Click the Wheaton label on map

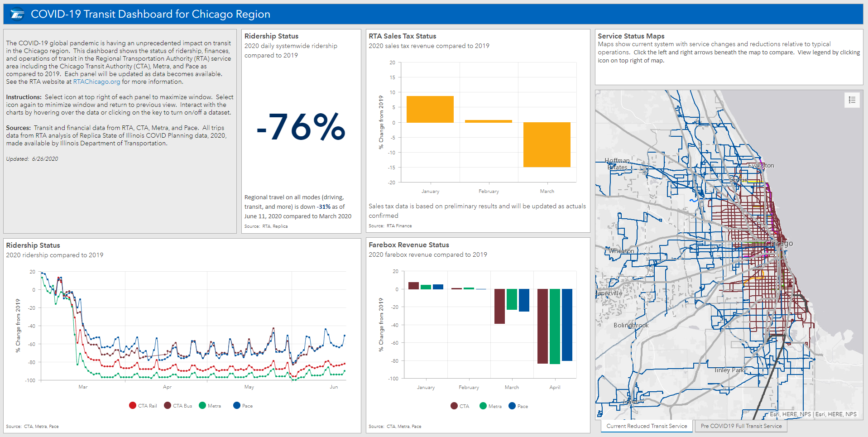point(621,251)
